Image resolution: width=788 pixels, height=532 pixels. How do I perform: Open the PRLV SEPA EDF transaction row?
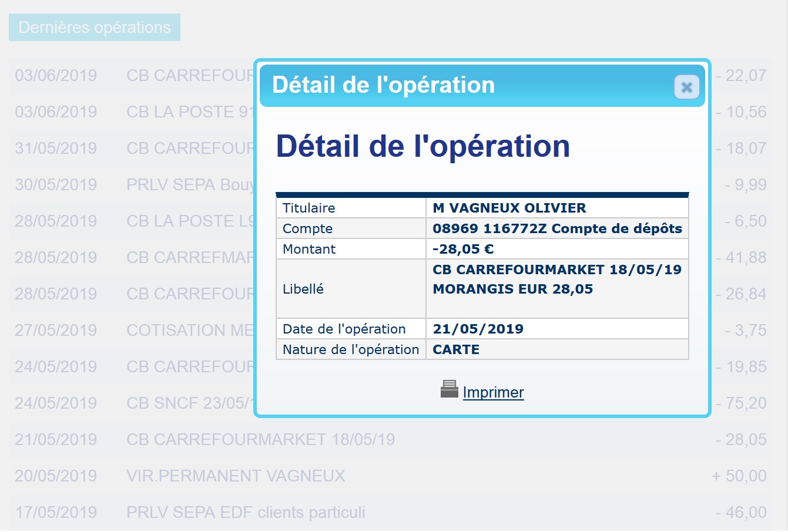246,512
